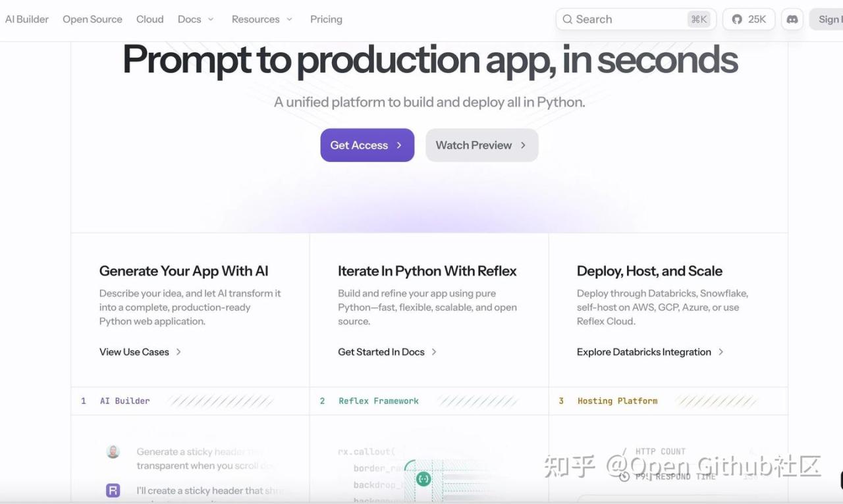
Task: Click the green braces icon in code preview
Action: coord(423,479)
